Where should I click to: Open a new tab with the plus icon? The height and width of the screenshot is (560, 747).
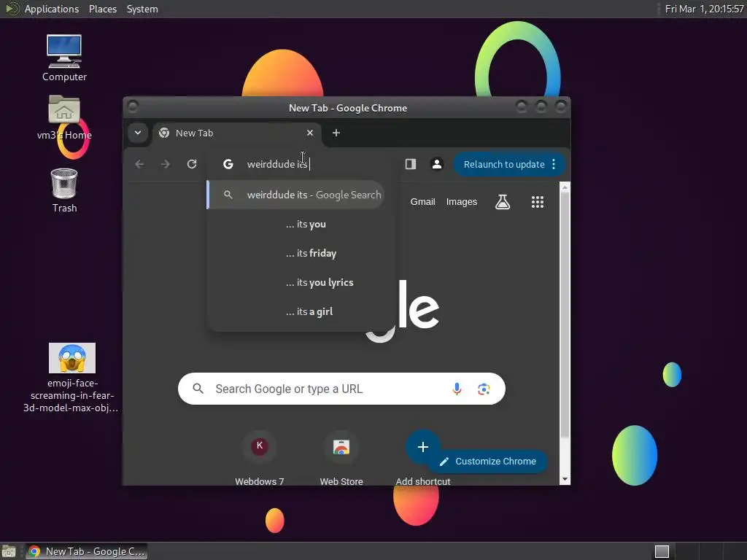point(336,133)
